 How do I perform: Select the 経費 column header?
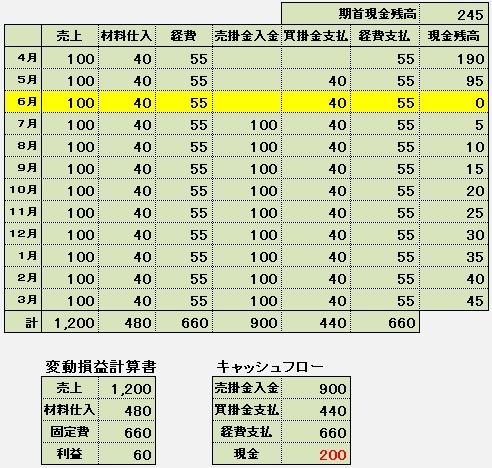[x=184, y=36]
